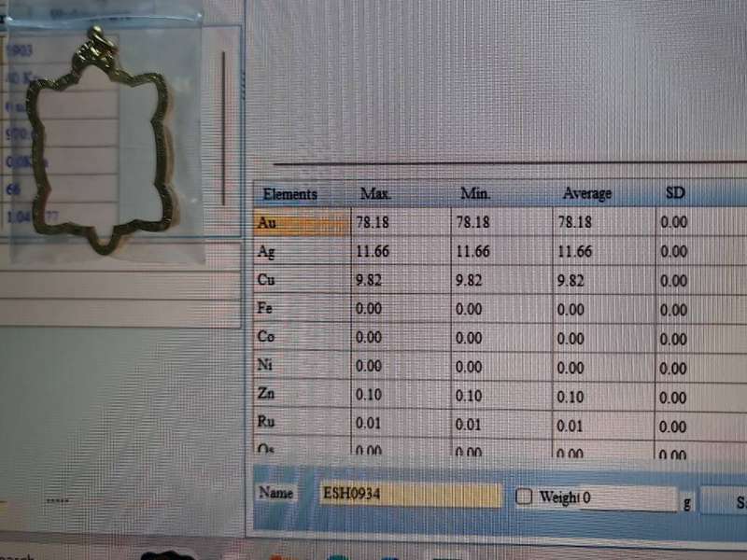Viewport: 747px width, 560px height.
Task: Click the Co element cell
Action: coord(301,337)
